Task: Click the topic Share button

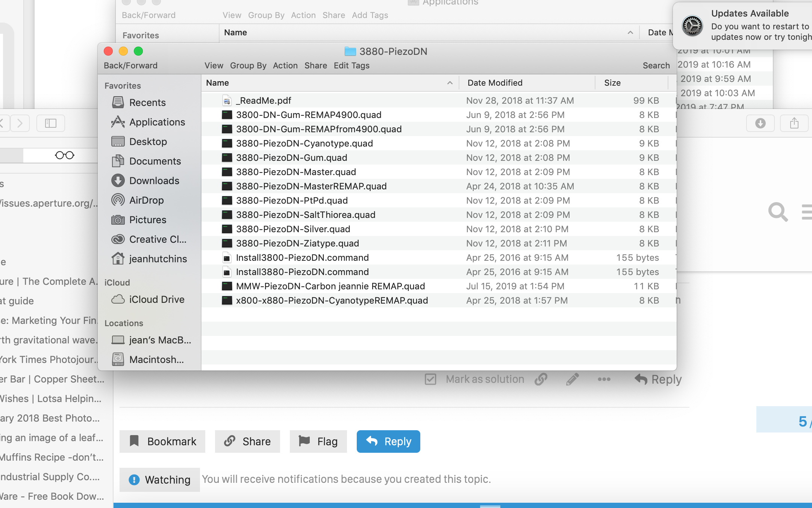Action: click(x=247, y=441)
